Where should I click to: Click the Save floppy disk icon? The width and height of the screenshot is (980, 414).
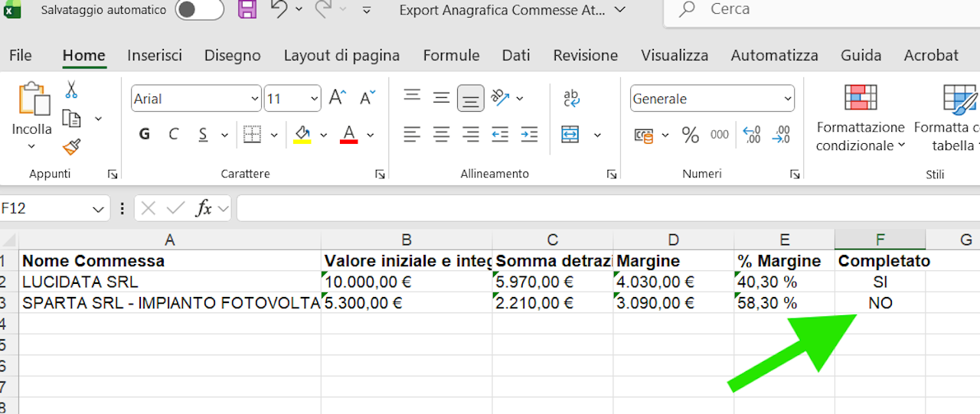click(x=247, y=9)
